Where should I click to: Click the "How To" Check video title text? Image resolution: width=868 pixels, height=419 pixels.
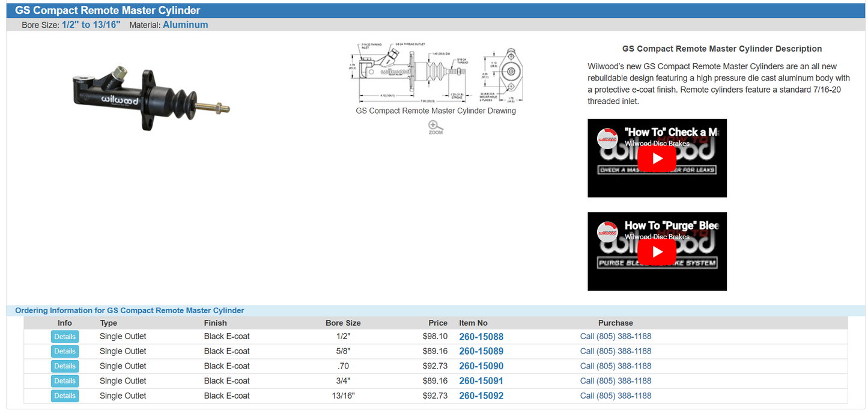tap(672, 132)
